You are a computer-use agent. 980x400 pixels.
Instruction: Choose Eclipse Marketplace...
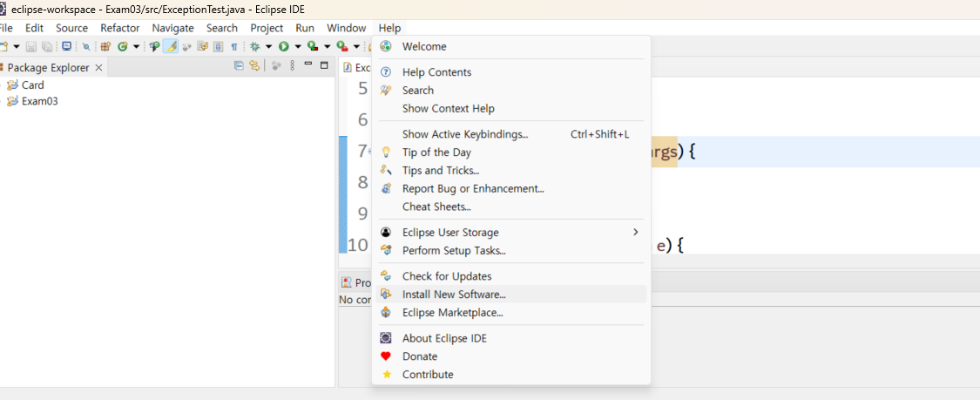coord(511,313)
